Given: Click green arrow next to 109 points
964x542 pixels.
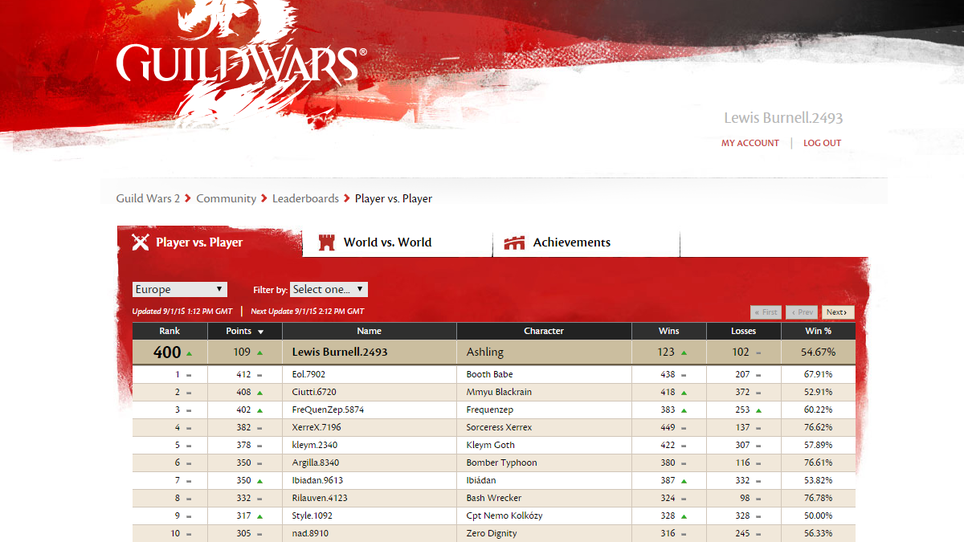Looking at the screenshot, I should point(259,353).
